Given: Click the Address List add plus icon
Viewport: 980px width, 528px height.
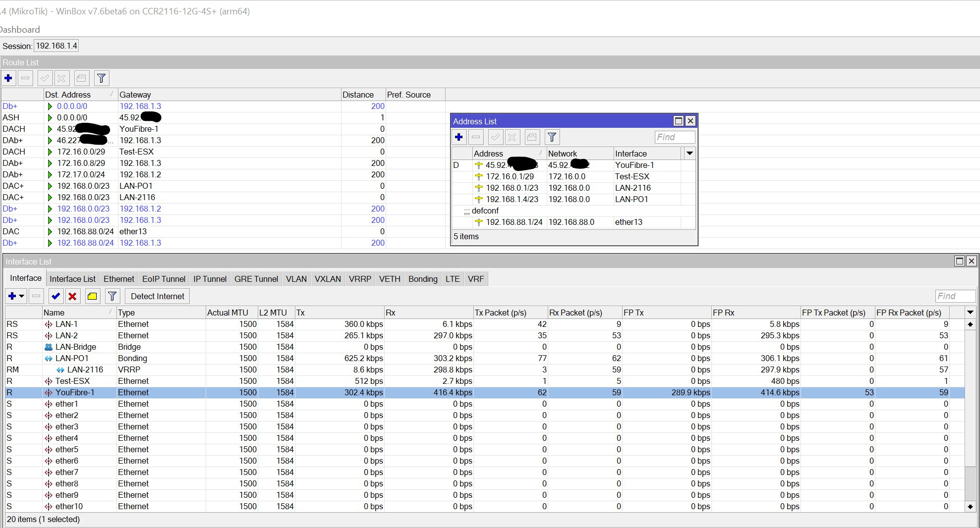Looking at the screenshot, I should tap(459, 137).
